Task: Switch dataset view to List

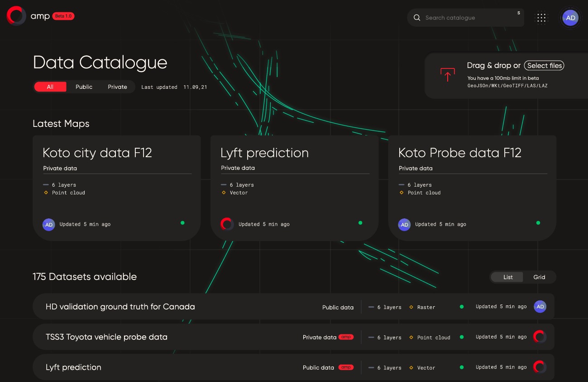Action: 508,277
